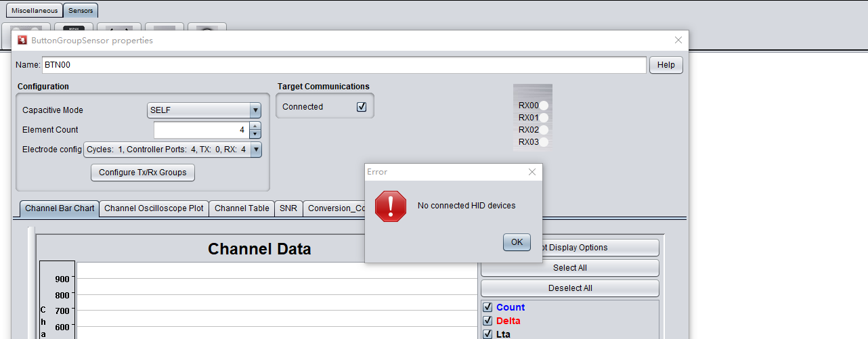
Task: Click the Error dialog title text
Action: tap(377, 172)
